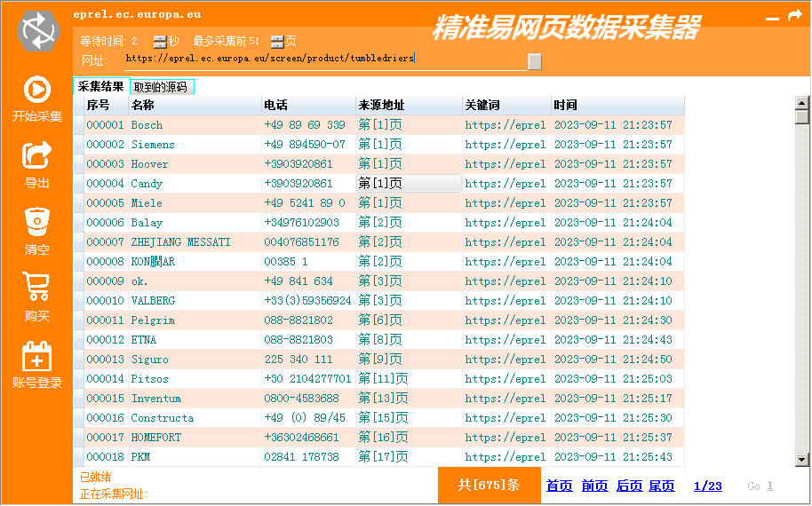Select the Bosch row name

(147, 124)
